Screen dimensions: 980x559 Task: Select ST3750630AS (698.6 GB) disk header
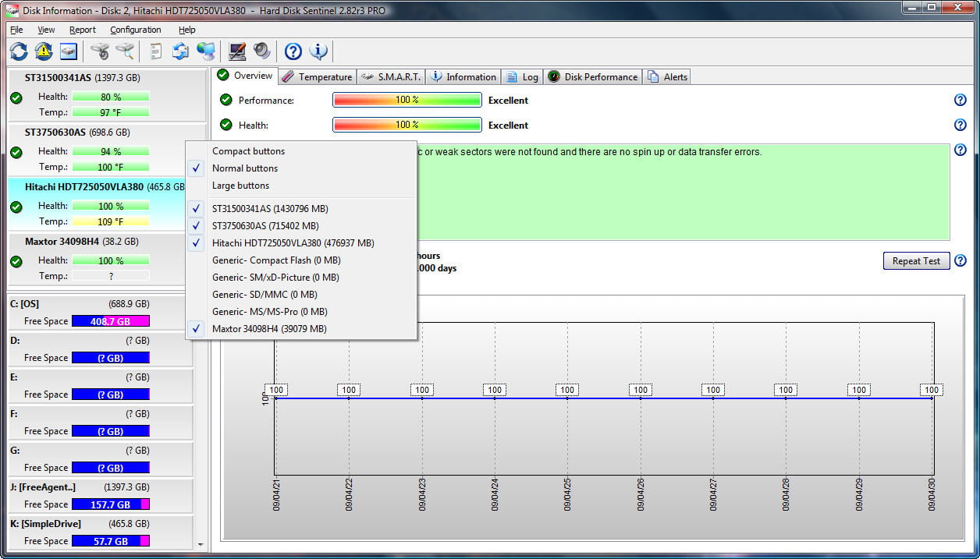(x=77, y=133)
